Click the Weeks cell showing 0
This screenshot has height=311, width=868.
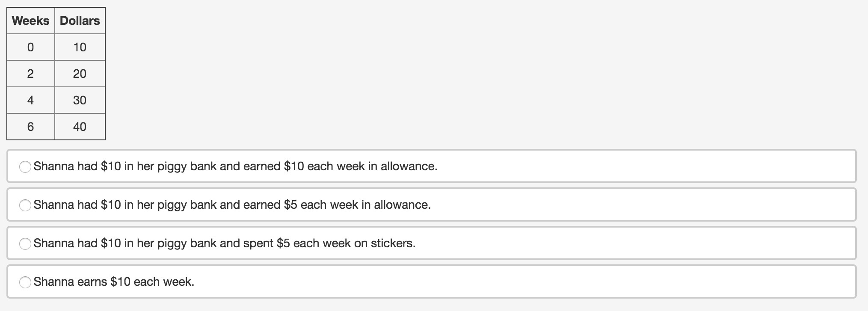(x=30, y=47)
